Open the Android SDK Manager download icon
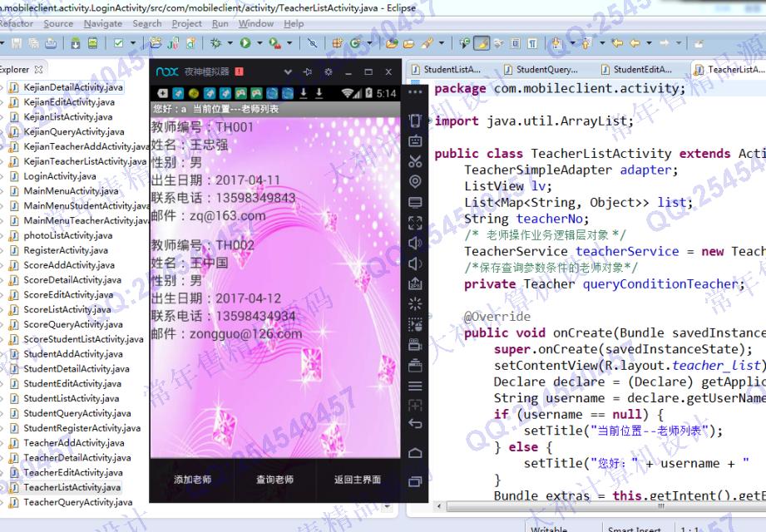 [75, 43]
